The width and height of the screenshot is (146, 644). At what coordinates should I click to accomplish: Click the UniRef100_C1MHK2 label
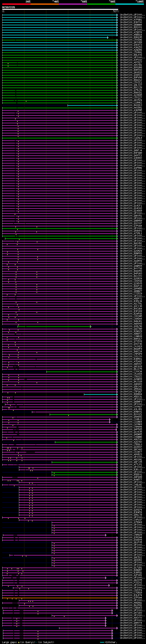(131, 103)
